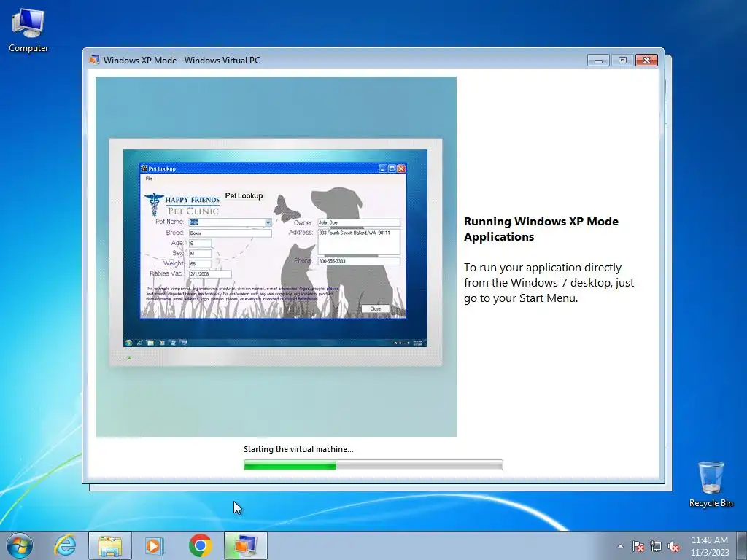Minimize the Windows XP Mode window
This screenshot has width=747, height=560.
point(598,60)
